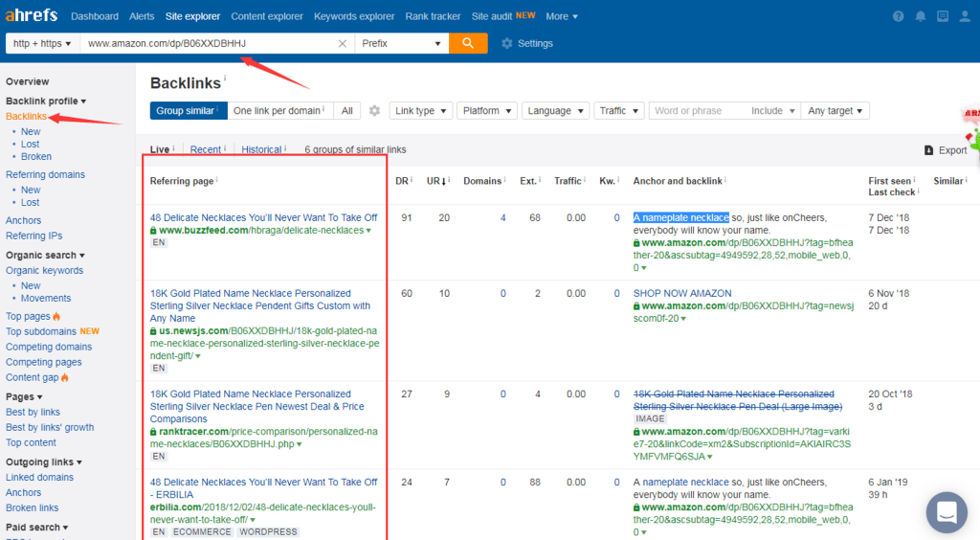
Task: Select the Group similar toggle
Action: pyautogui.click(x=189, y=111)
